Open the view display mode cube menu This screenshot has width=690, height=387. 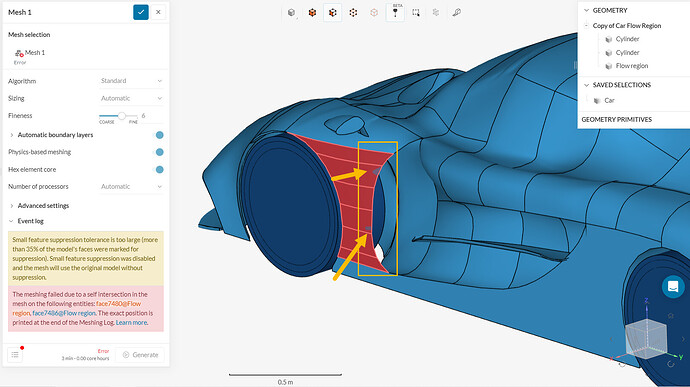tap(291, 12)
